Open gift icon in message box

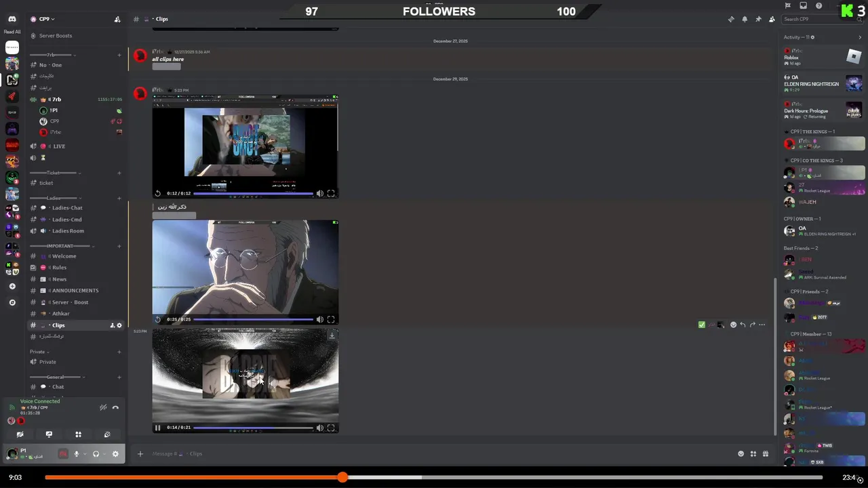point(766,453)
